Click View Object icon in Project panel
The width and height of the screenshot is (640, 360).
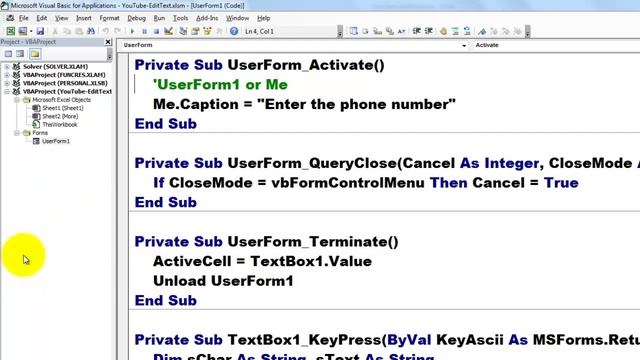(x=20, y=54)
